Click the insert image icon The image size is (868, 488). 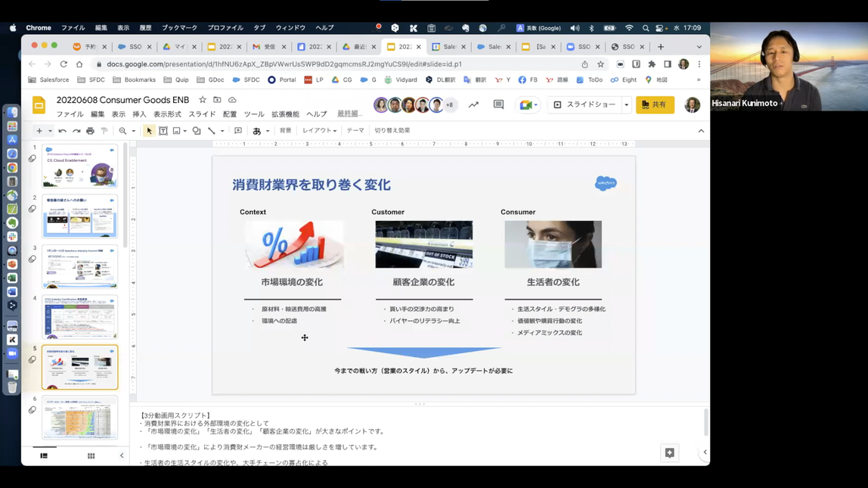coord(177,131)
